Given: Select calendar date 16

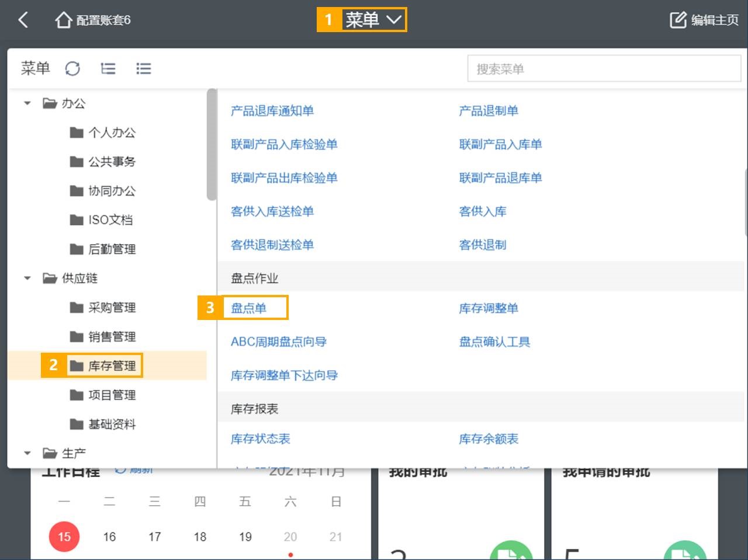Looking at the screenshot, I should pos(109,537).
